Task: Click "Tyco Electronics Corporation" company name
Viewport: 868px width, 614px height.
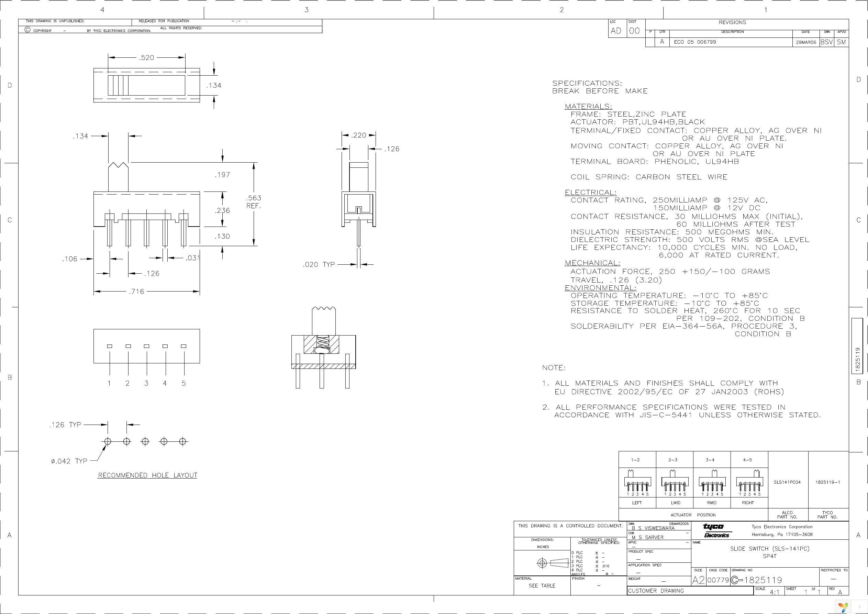Action: 782,527
